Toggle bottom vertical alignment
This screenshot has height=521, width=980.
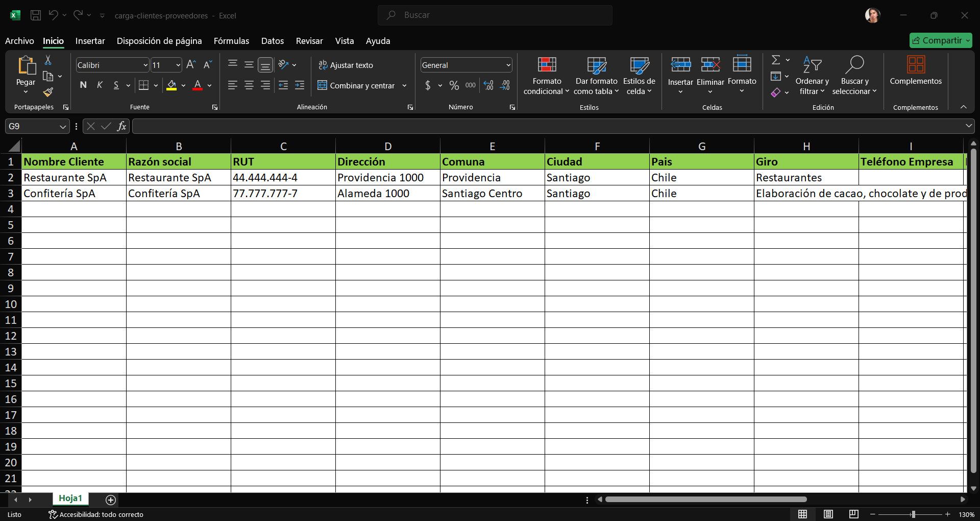click(265, 65)
